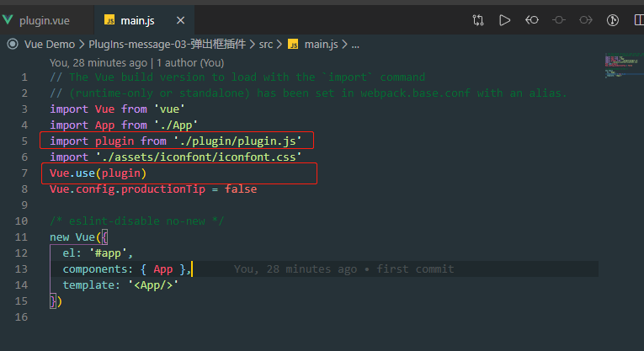644x351 pixels.
Task: Click the split editor icon
Action: 637,19
